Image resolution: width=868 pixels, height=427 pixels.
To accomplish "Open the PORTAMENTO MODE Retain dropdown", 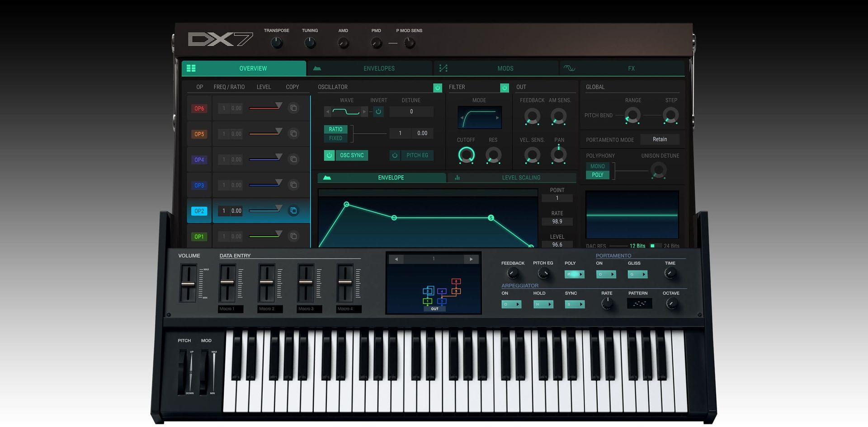I will coord(660,139).
